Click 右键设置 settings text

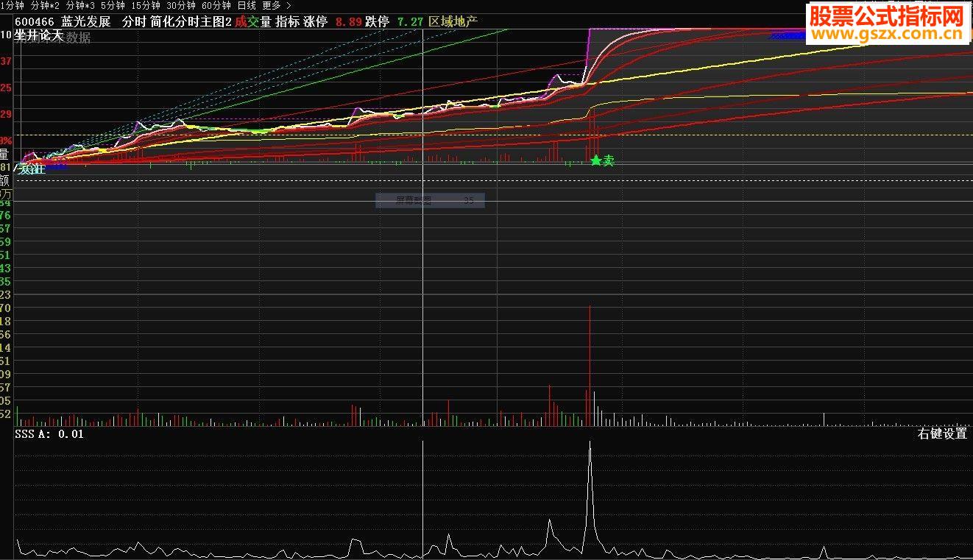(942, 434)
